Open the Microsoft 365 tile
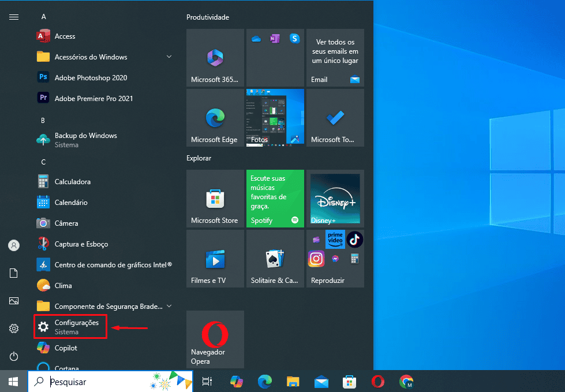The image size is (565, 392). pyautogui.click(x=215, y=58)
